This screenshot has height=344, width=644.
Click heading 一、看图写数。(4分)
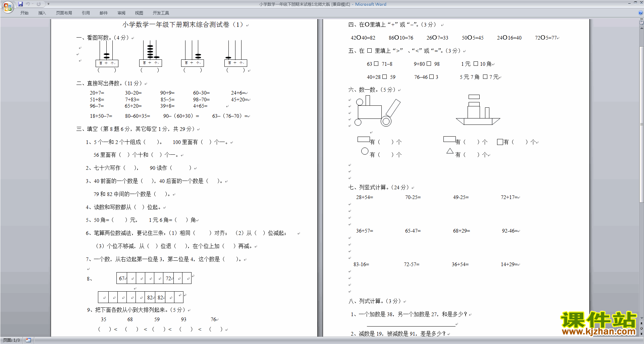(103, 38)
